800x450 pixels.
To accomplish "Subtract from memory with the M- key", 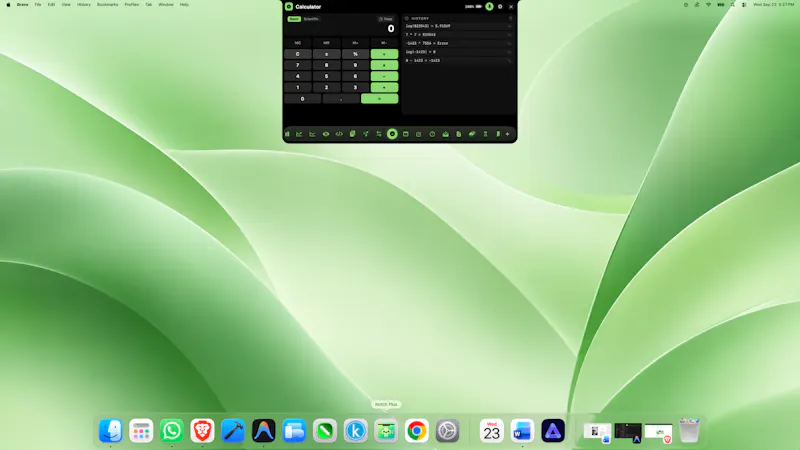I will point(384,43).
